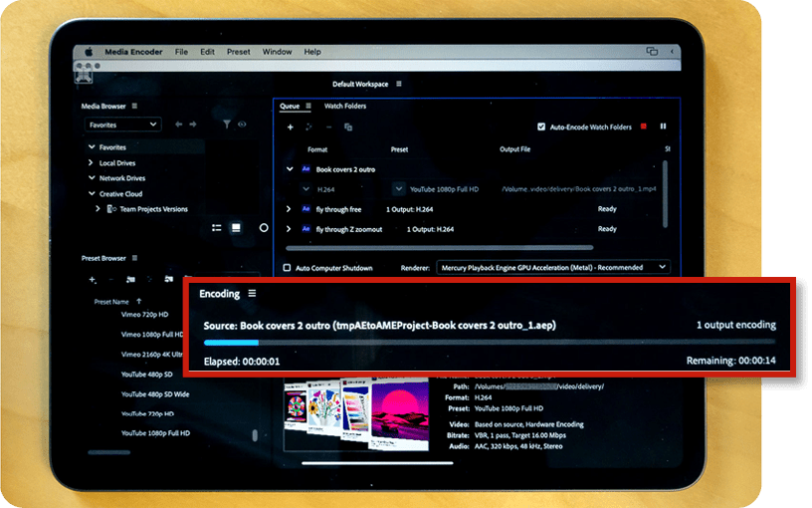
Task: Open the Window menu
Action: point(277,52)
